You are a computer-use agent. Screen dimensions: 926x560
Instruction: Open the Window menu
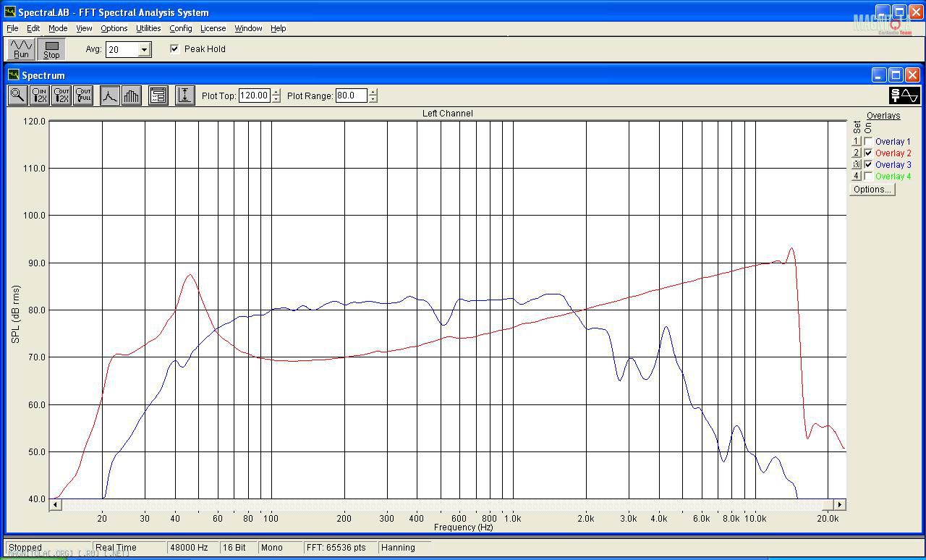(248, 28)
